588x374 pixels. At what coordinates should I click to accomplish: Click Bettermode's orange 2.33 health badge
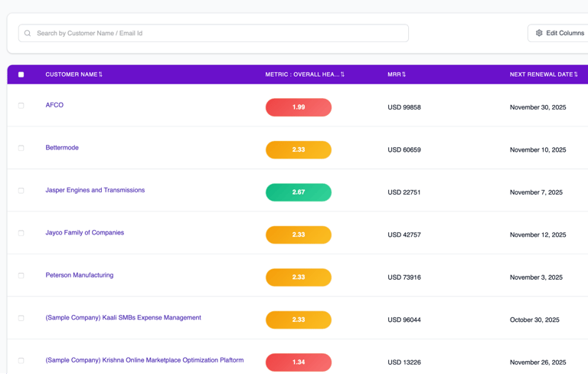[299, 150]
